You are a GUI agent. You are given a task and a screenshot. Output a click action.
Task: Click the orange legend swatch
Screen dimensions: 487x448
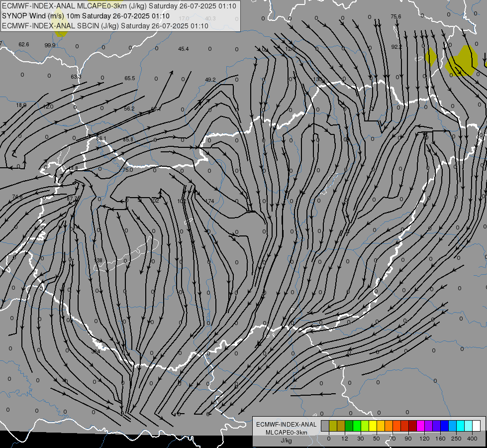389,426
